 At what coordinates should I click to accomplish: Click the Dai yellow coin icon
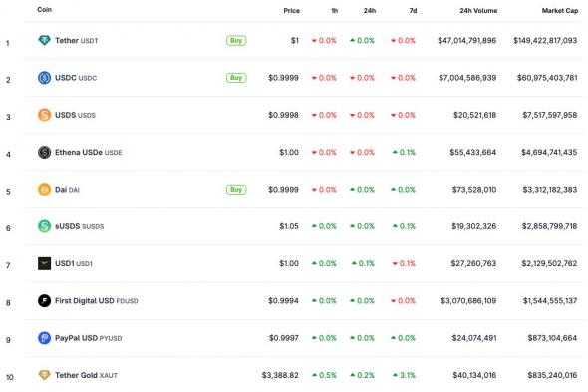coord(44,190)
